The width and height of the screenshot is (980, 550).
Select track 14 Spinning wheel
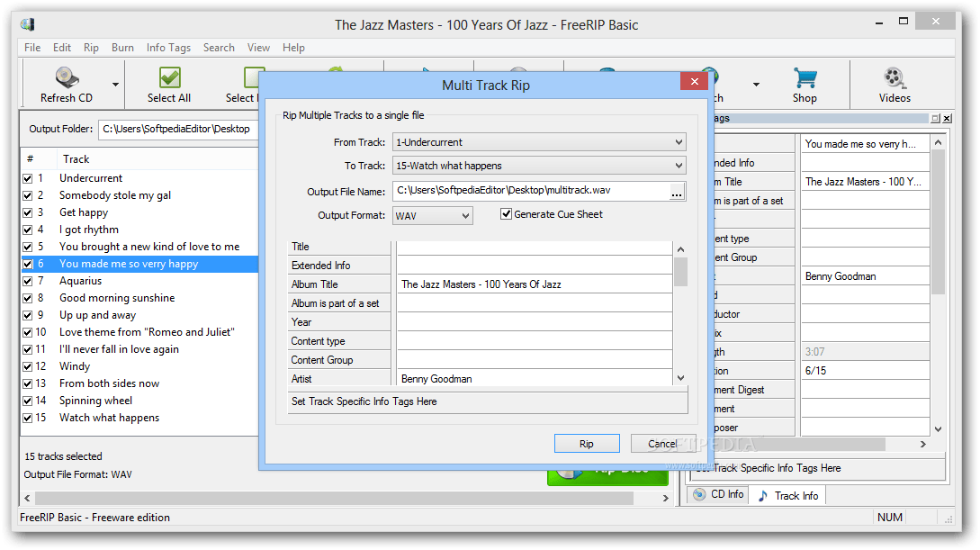point(95,401)
